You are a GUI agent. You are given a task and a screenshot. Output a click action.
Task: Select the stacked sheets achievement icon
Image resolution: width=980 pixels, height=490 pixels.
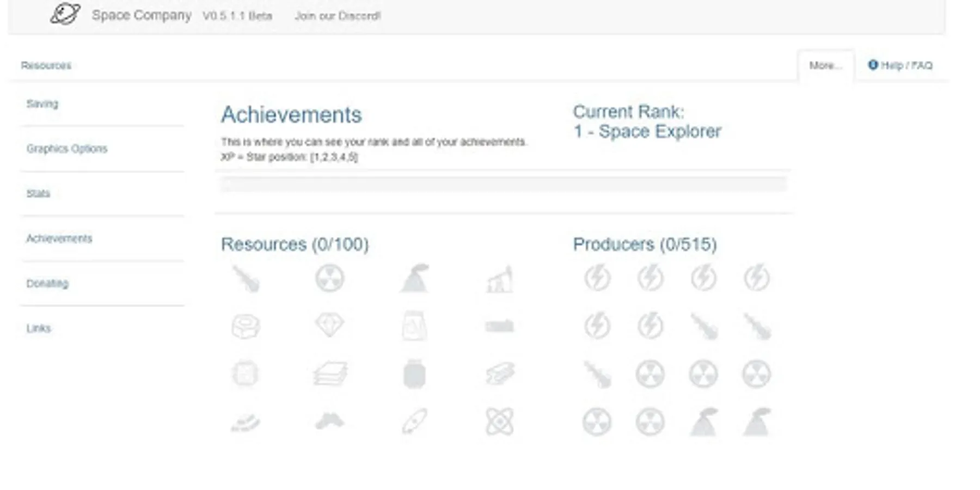(330, 374)
